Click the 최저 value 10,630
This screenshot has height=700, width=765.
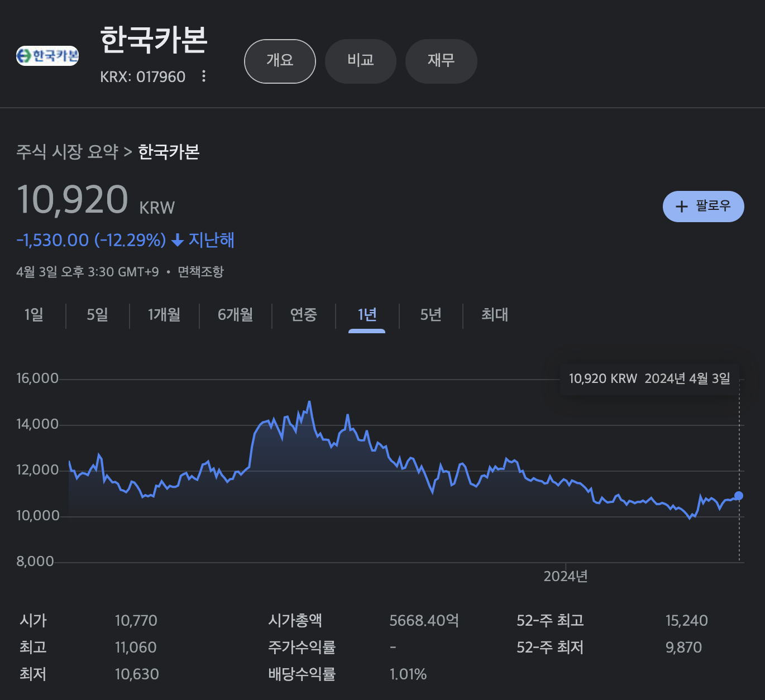tap(137, 674)
